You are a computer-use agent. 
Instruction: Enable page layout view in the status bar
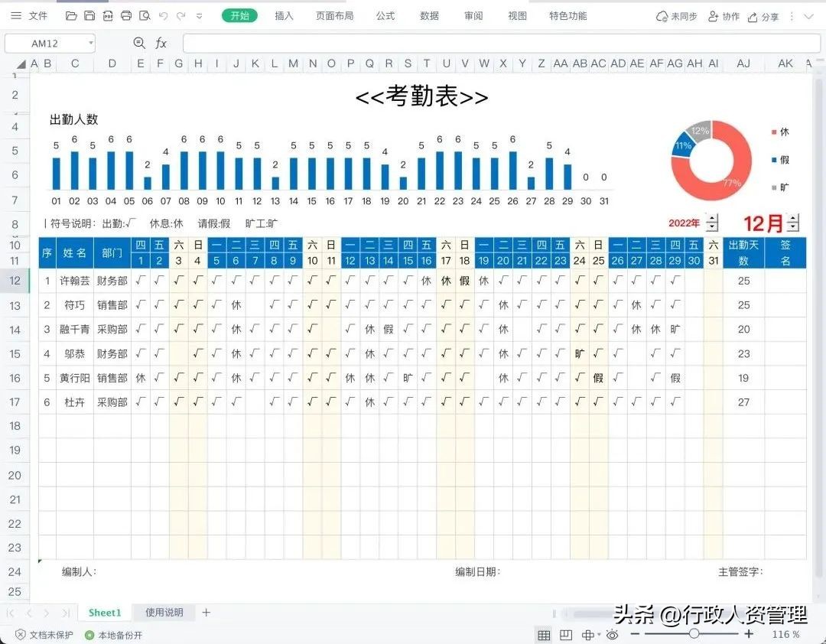(x=565, y=635)
